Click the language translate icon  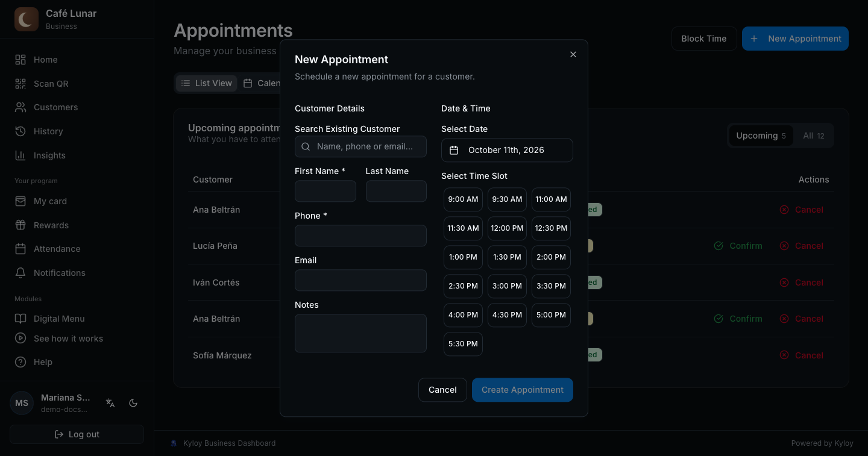(x=110, y=403)
